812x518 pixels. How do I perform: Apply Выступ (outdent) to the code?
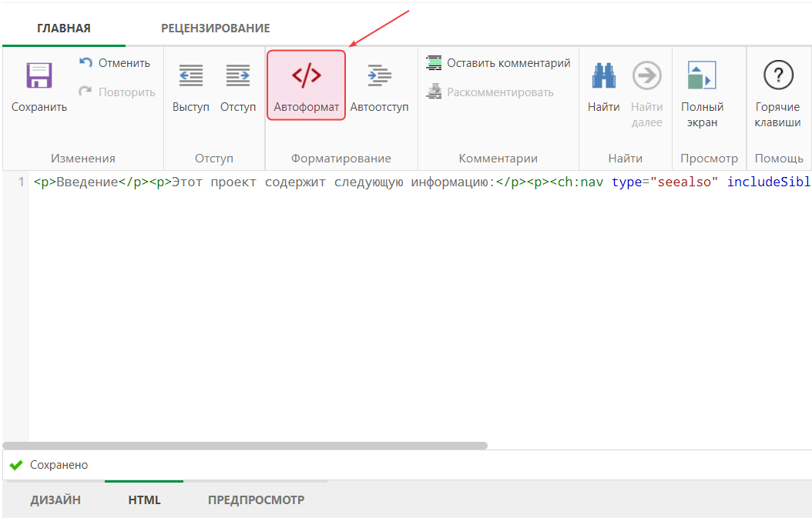point(190,77)
